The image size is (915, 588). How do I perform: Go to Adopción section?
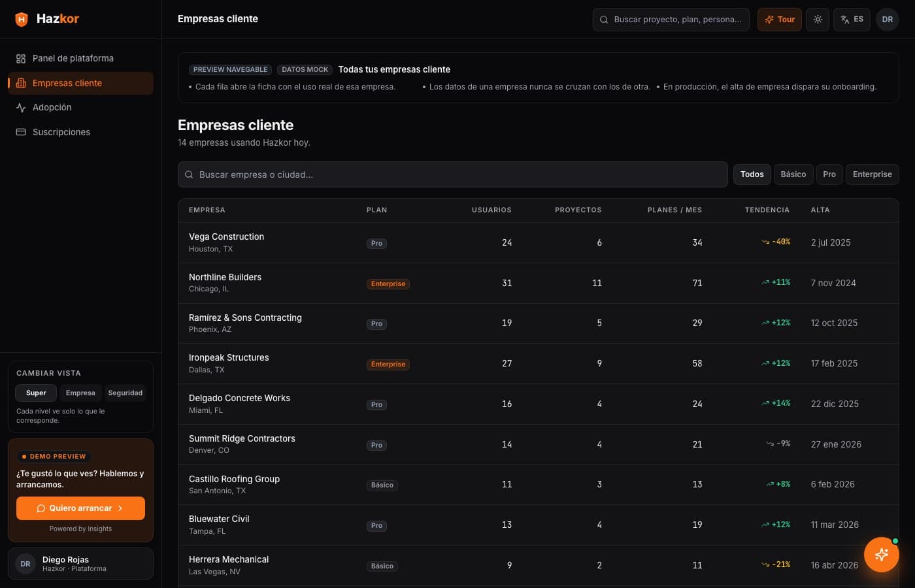click(x=80, y=108)
